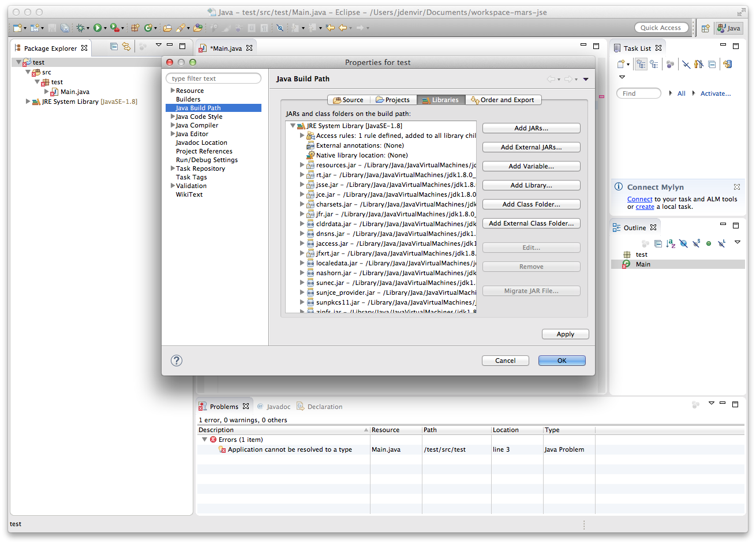Image resolution: width=756 pixels, height=544 pixels.
Task: Click the type filter text field
Action: (213, 78)
